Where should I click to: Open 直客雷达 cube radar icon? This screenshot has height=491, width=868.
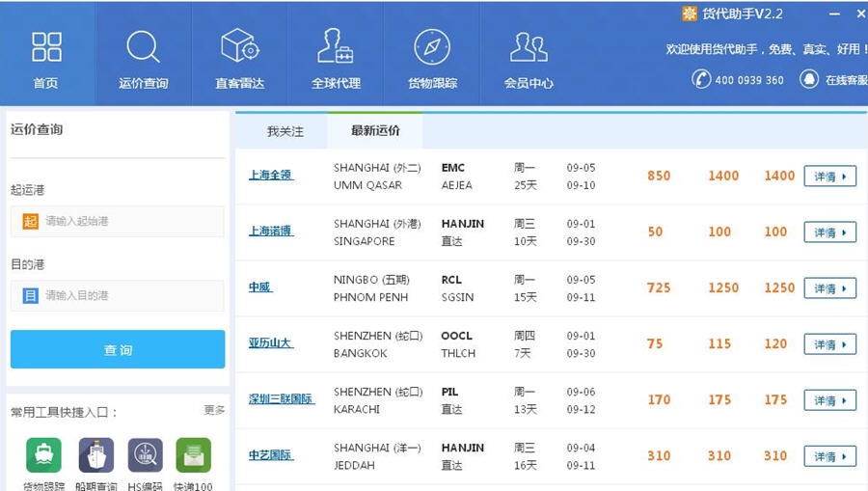click(240, 45)
